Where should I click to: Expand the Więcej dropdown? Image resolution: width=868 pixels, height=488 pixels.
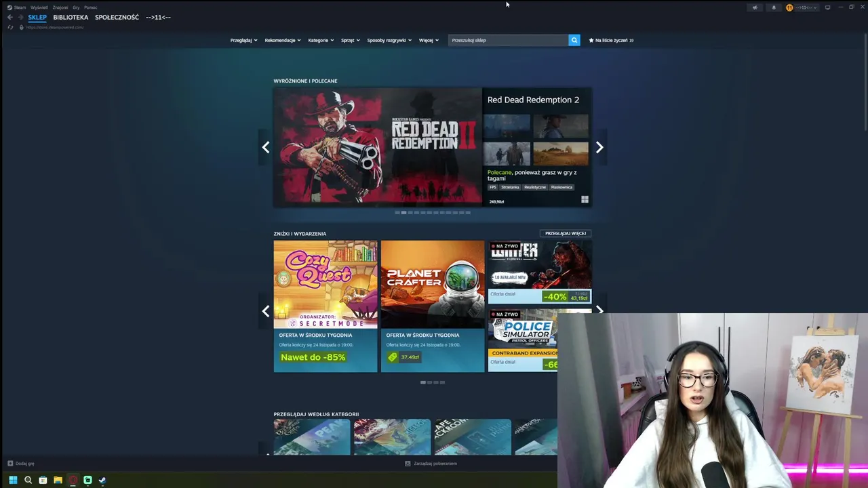[429, 40]
